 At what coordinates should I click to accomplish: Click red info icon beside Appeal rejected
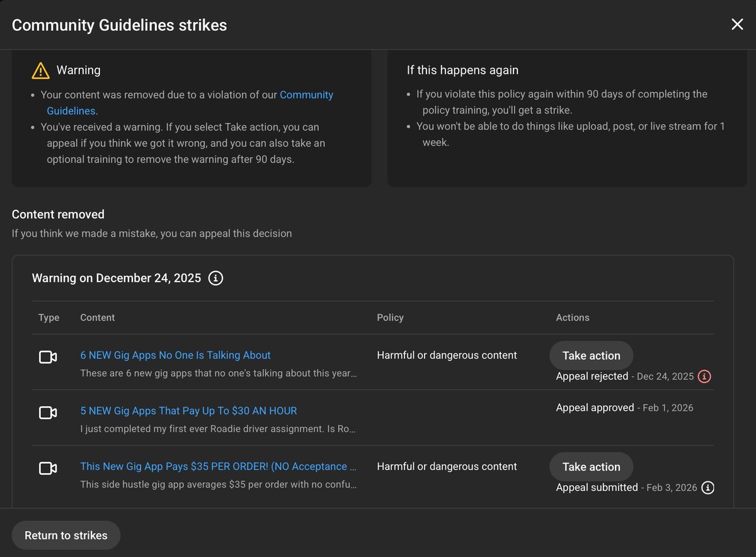click(704, 376)
